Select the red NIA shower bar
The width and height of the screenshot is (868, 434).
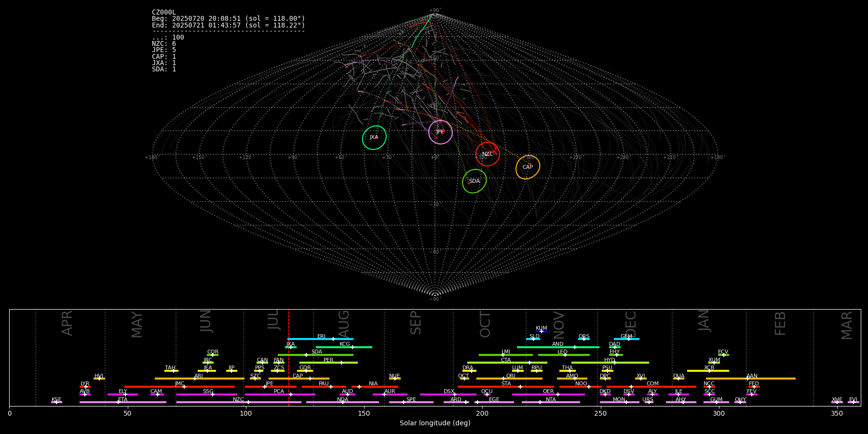click(375, 387)
